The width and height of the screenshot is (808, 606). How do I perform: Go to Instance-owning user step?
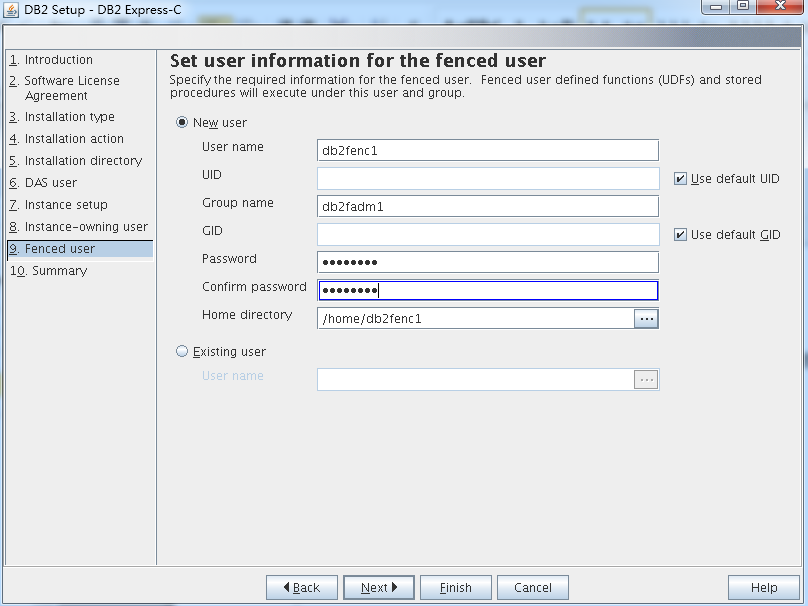pos(78,227)
